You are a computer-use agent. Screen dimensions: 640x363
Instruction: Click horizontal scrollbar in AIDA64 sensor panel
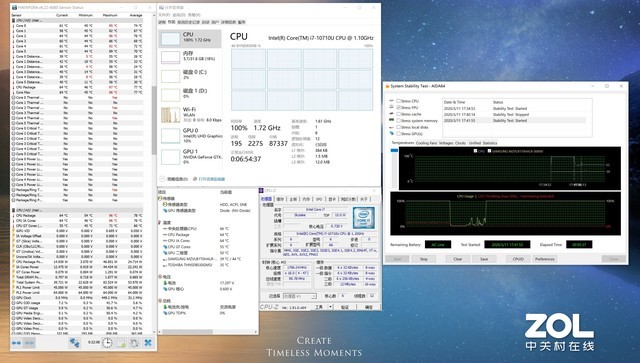click(x=186, y=332)
